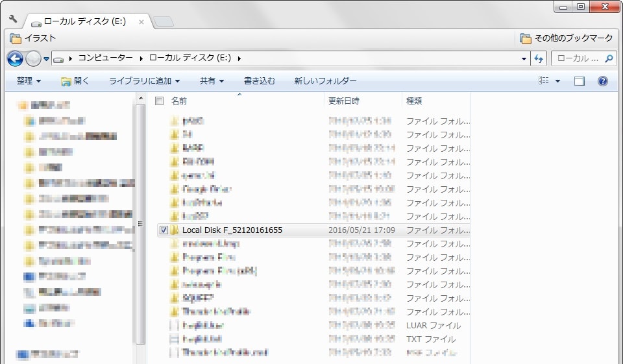Viewport: 623px width, 364px height.
Task: Click the Local Disk F_52120161655 folder icon
Action: [x=174, y=230]
